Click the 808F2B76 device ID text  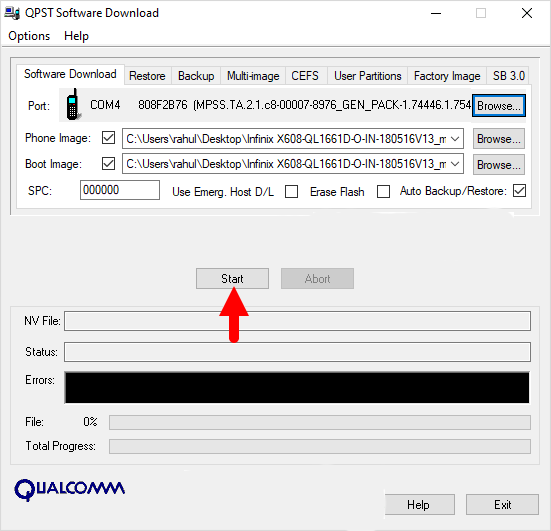163,105
